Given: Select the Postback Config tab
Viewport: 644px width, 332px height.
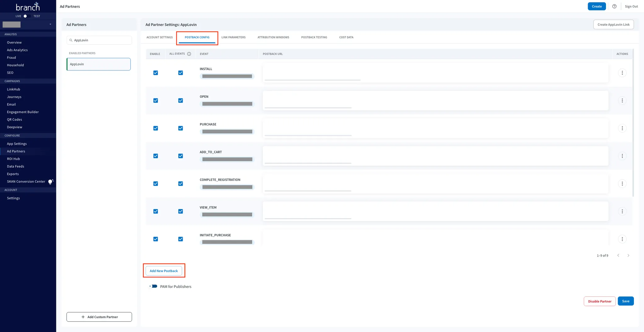Looking at the screenshot, I should [x=197, y=37].
